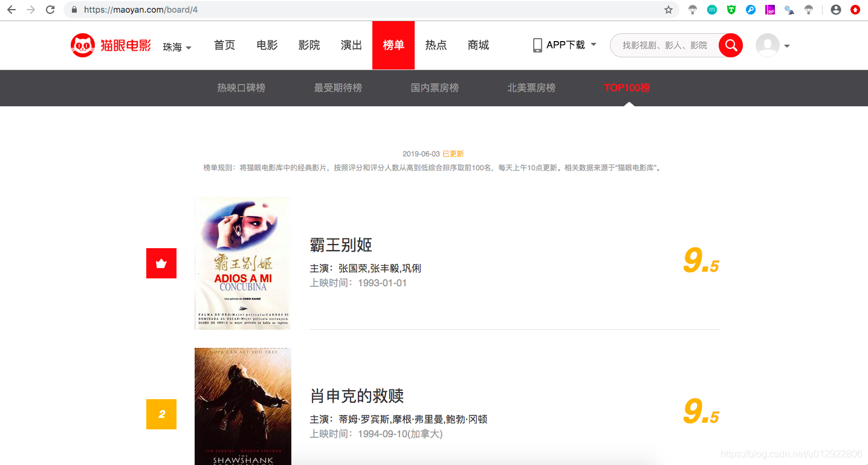Click the purple RP extension icon

pyautogui.click(x=770, y=10)
